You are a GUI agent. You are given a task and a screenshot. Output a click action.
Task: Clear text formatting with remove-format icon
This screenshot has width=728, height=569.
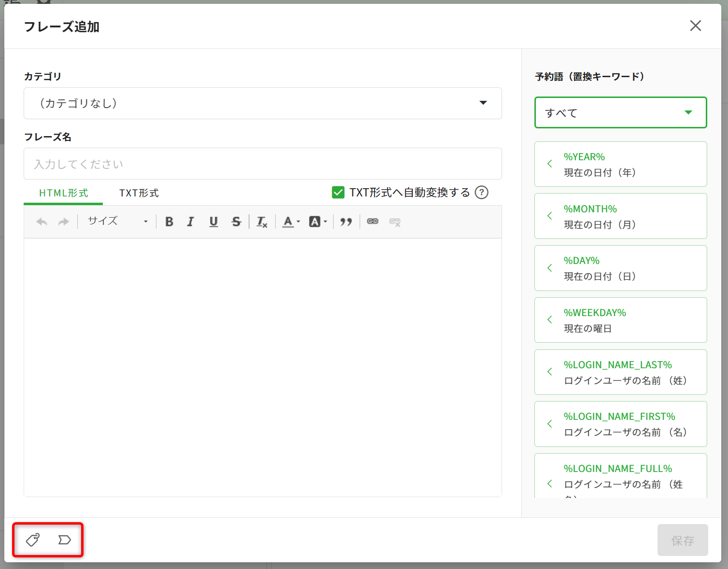(262, 222)
